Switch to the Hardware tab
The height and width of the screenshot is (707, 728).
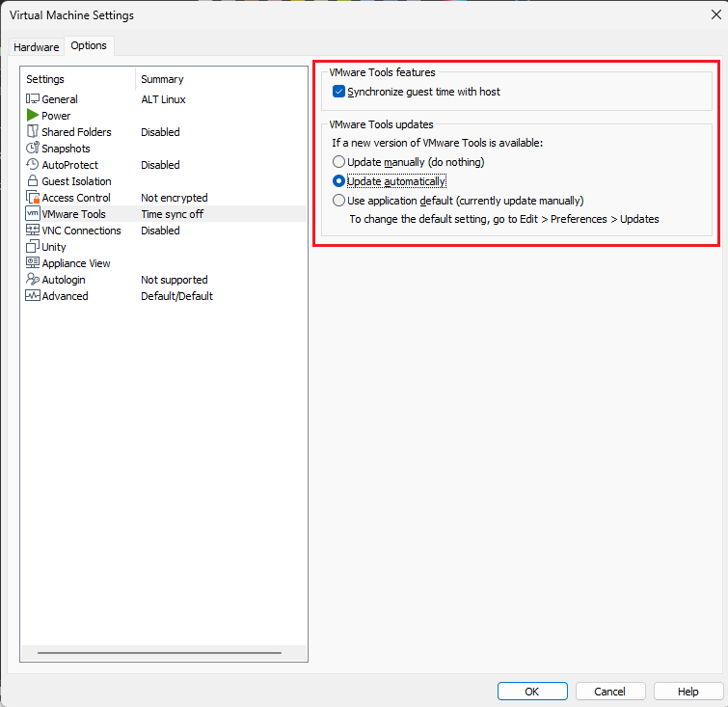tap(36, 47)
